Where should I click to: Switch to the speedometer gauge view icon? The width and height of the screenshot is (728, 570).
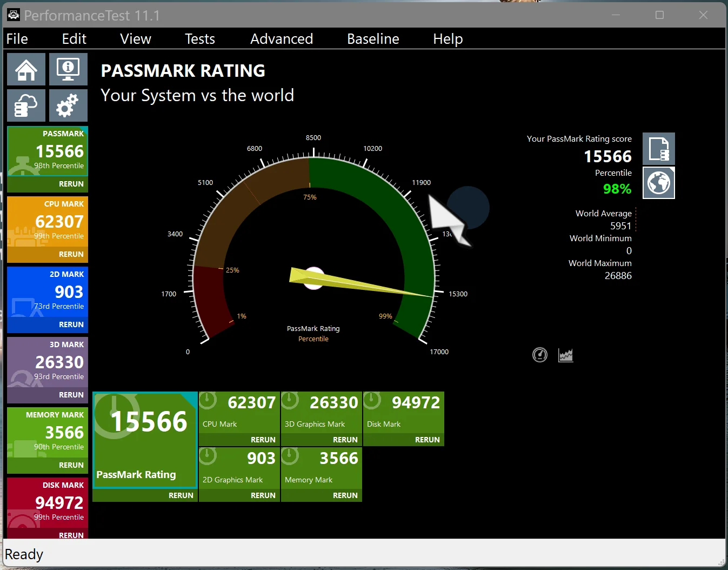[540, 355]
